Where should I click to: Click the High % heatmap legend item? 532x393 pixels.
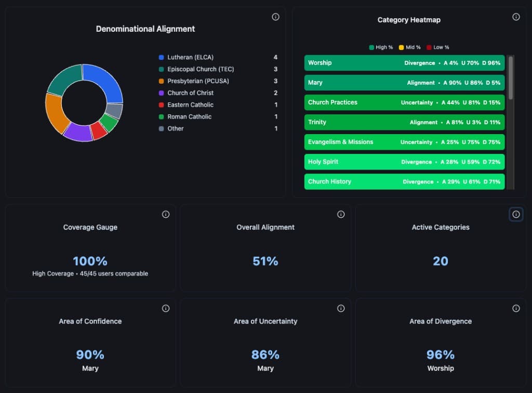point(381,47)
